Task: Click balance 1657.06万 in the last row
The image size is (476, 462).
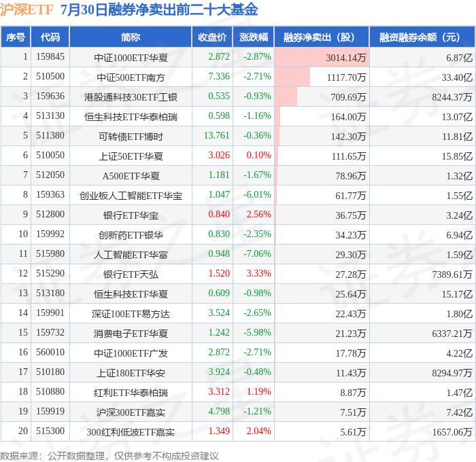Action: [x=452, y=432]
